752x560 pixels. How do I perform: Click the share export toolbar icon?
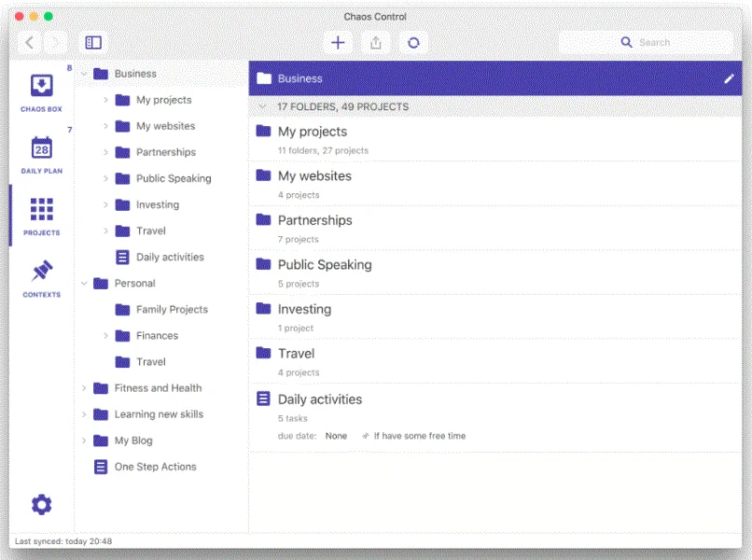click(x=375, y=42)
